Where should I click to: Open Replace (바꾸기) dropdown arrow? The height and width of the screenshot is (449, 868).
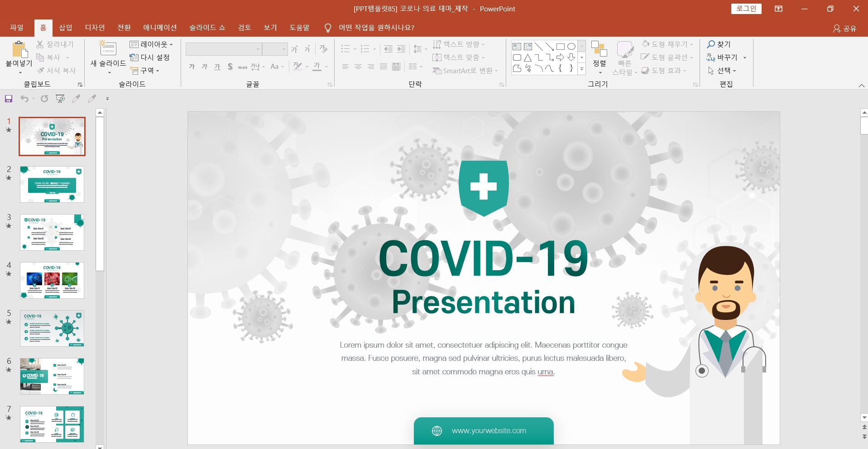coord(745,57)
